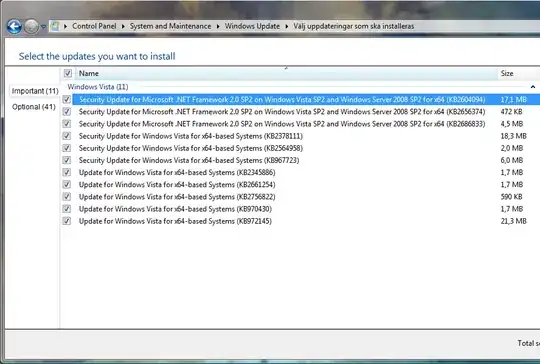
Task: Click the 17,1 MB size value
Action: point(513,100)
